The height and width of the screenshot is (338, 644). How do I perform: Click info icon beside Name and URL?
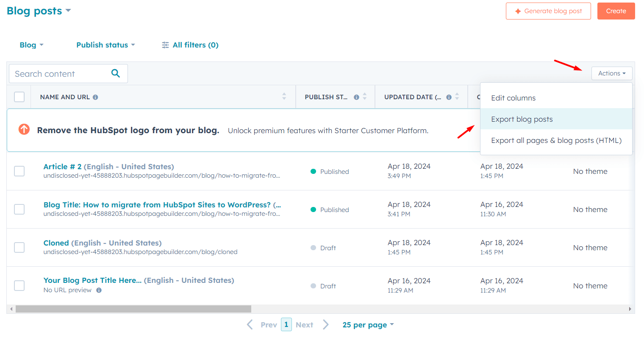click(95, 97)
